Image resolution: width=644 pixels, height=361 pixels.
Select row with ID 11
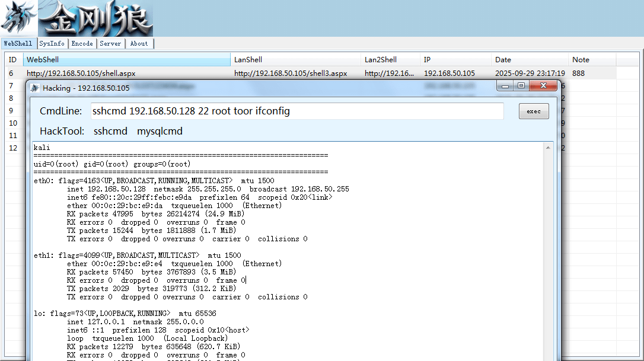[x=13, y=135]
